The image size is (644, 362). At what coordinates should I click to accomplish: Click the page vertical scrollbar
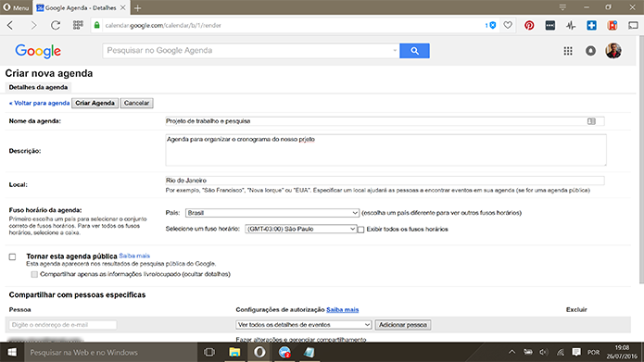click(641, 160)
